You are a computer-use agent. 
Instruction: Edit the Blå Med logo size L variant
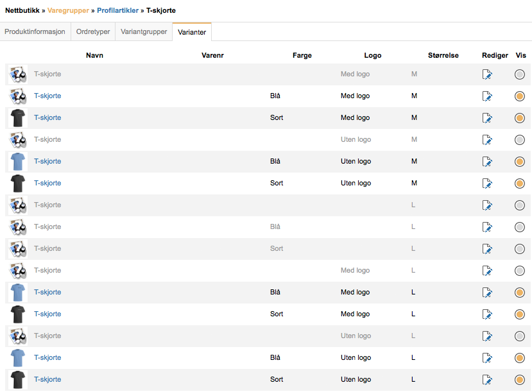pyautogui.click(x=487, y=293)
